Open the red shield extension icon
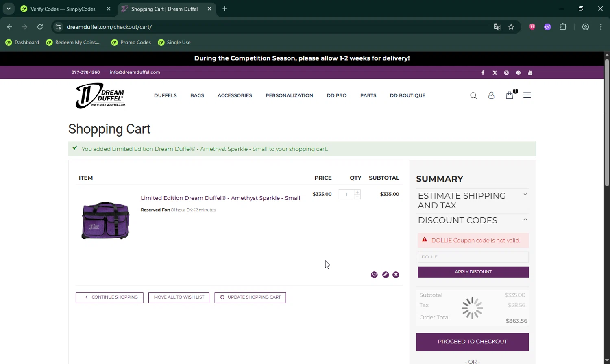The image size is (610, 364). [x=532, y=27]
